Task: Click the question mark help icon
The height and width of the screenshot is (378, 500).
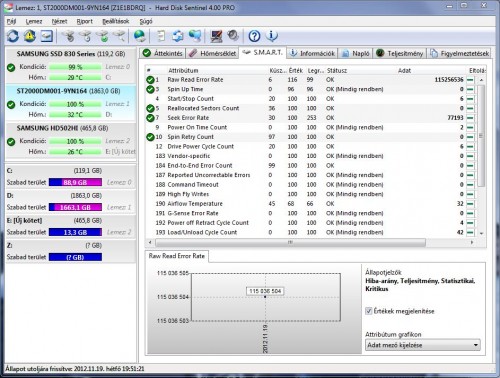Action: click(x=254, y=36)
